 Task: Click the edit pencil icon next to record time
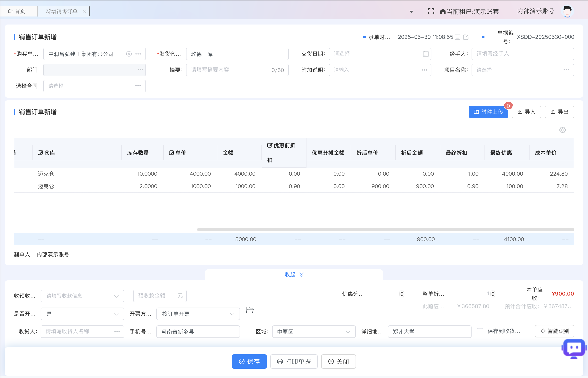(466, 37)
